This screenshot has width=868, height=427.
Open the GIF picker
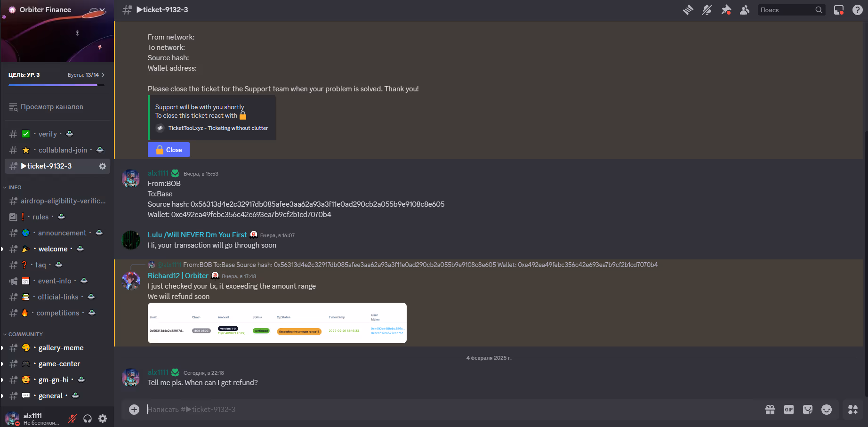coord(789,410)
